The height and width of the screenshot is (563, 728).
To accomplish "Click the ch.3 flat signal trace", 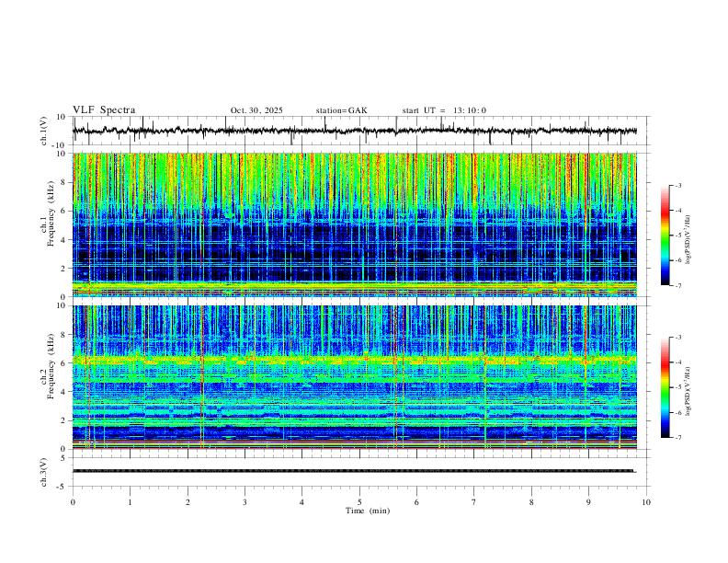I will point(354,471).
